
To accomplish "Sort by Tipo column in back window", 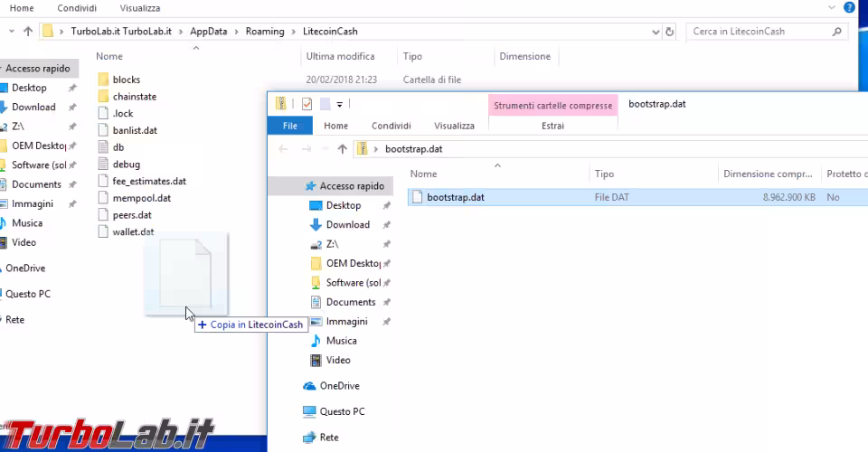I will (x=412, y=56).
